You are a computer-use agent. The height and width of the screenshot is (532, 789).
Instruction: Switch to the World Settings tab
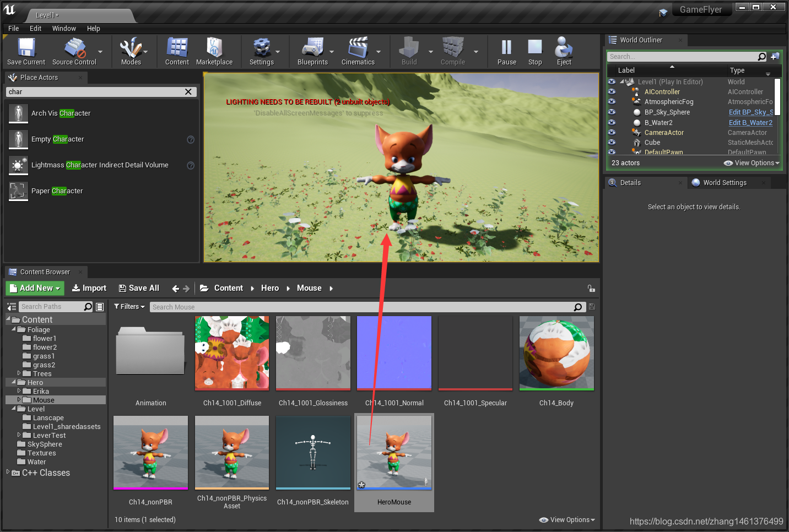pyautogui.click(x=725, y=183)
